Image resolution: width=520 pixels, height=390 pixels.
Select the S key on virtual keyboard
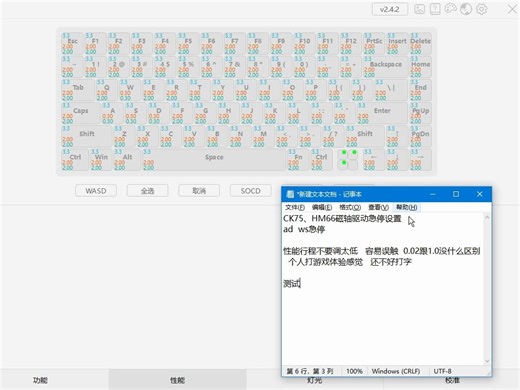pos(136,113)
